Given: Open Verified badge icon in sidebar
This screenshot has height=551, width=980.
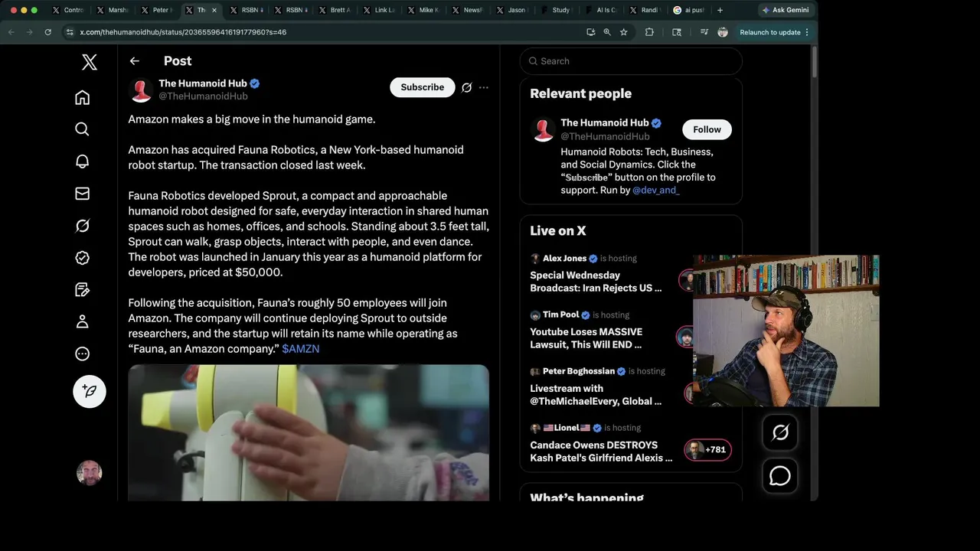Looking at the screenshot, I should 83,258.
